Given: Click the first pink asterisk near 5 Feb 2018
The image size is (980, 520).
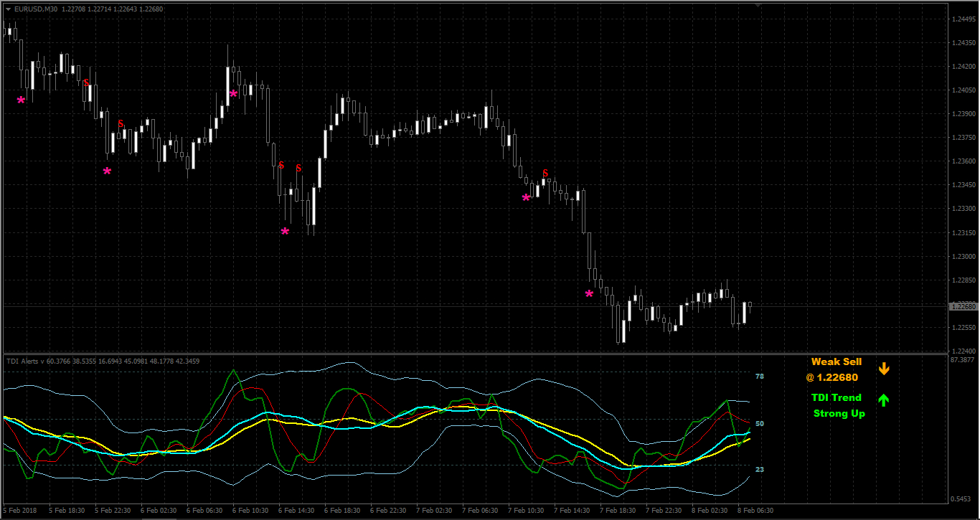Looking at the screenshot, I should point(21,100).
